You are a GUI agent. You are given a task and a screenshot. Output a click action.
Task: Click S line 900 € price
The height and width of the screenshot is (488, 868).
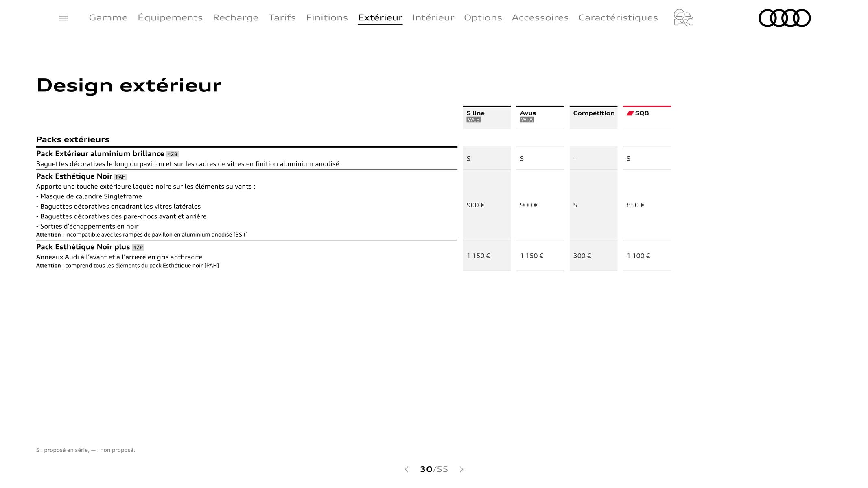pos(475,205)
